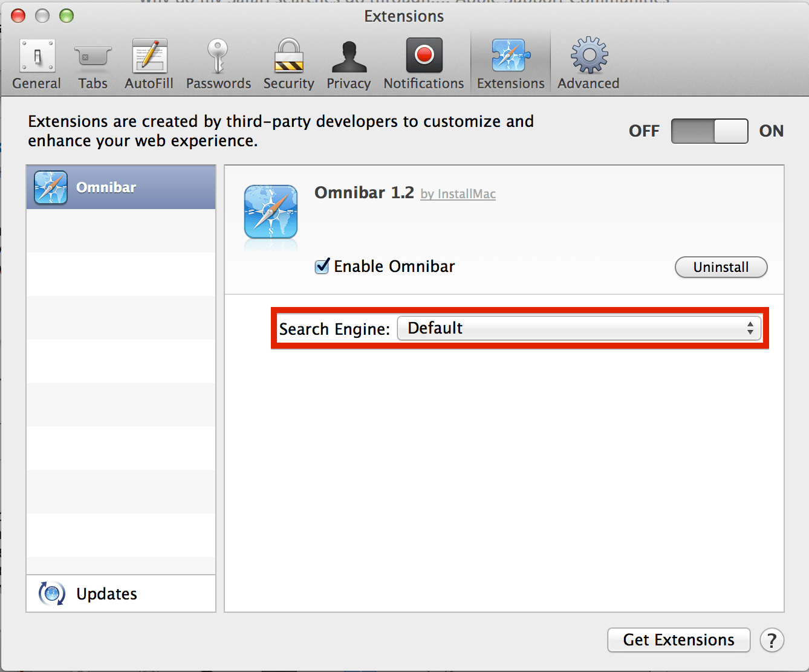The image size is (809, 672).
Task: Open the by InstallMac developer link
Action: [458, 194]
